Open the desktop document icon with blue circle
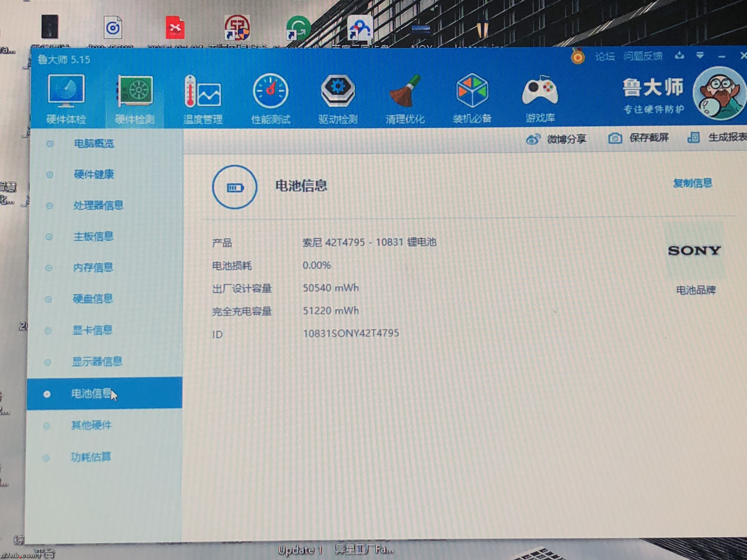Screen dimensions: 747x560 click(113, 27)
